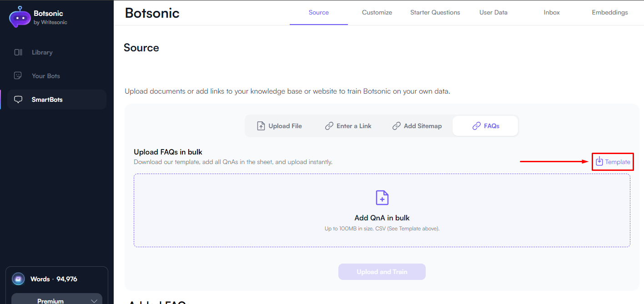The height and width of the screenshot is (304, 644).
Task: Click the SmartBots chat bubble icon
Action: pos(18,100)
